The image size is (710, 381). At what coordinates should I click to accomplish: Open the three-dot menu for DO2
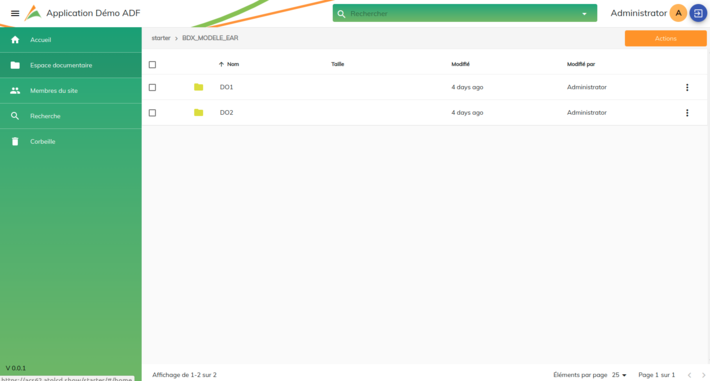click(x=687, y=113)
